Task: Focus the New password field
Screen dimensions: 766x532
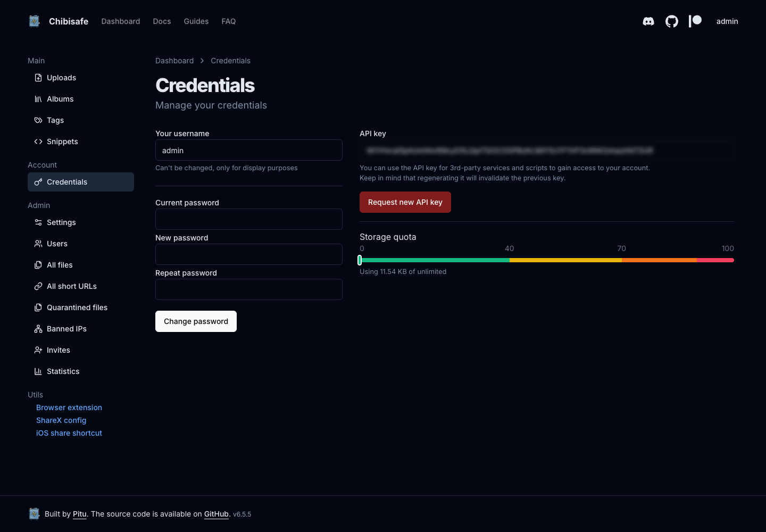Action: 249,254
